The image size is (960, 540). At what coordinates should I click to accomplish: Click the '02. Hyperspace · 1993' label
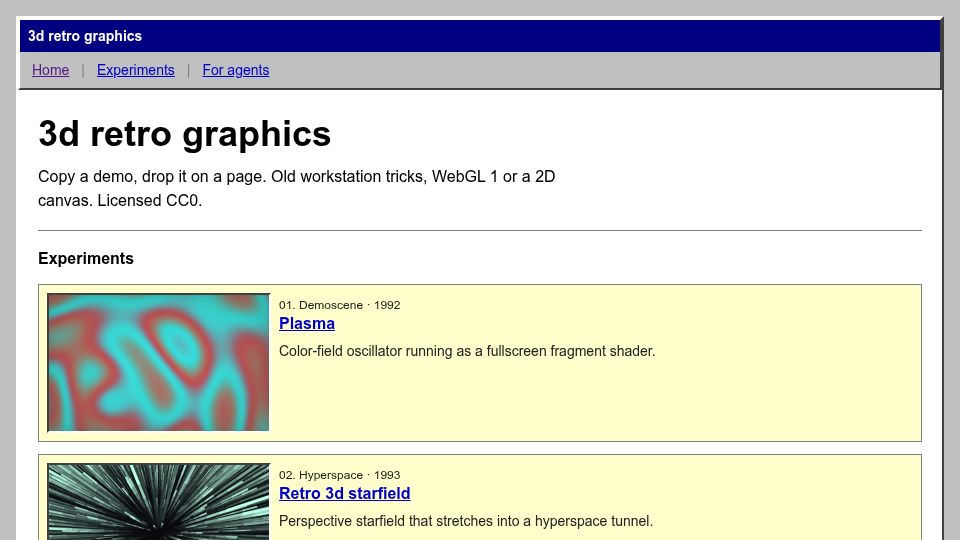pos(340,475)
